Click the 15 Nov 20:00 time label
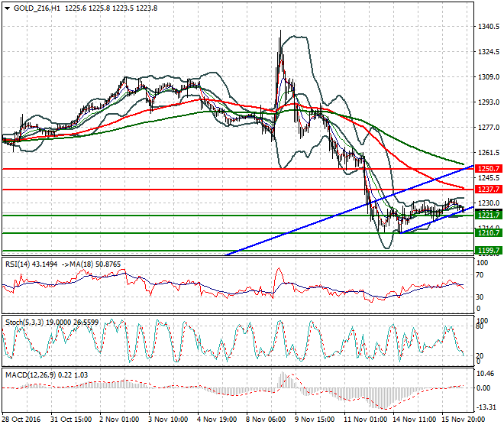The height and width of the screenshot is (428, 504). pos(464,420)
